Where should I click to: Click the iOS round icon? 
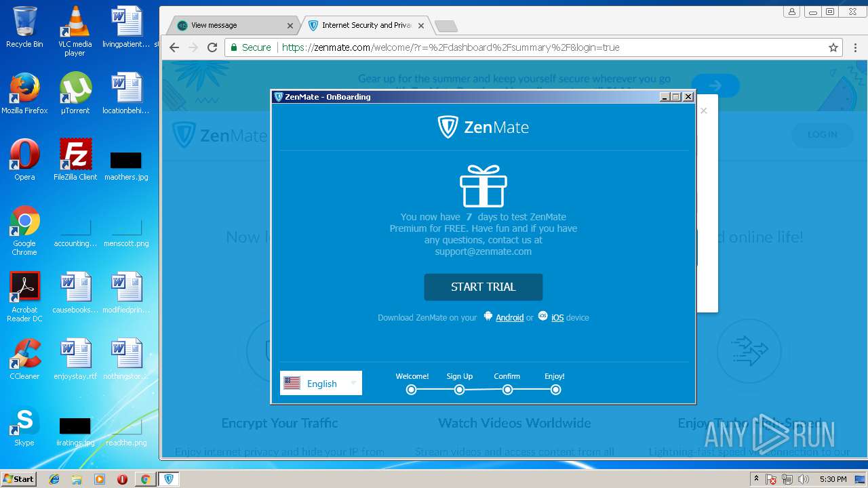542,316
